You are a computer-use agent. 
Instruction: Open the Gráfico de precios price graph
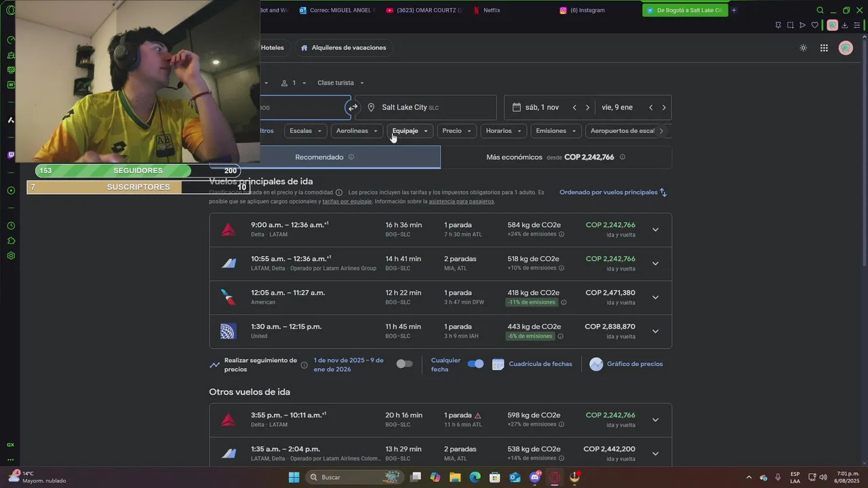[626, 364]
